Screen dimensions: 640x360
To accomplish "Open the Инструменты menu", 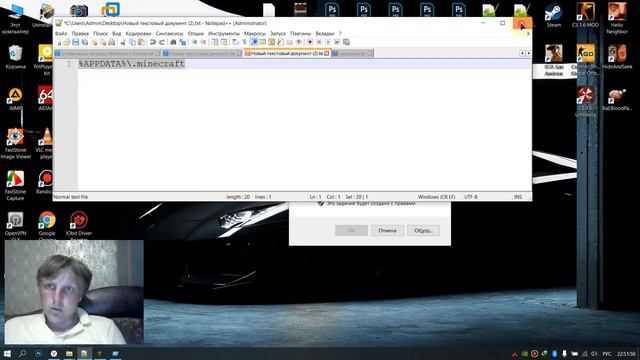I will [x=224, y=33].
